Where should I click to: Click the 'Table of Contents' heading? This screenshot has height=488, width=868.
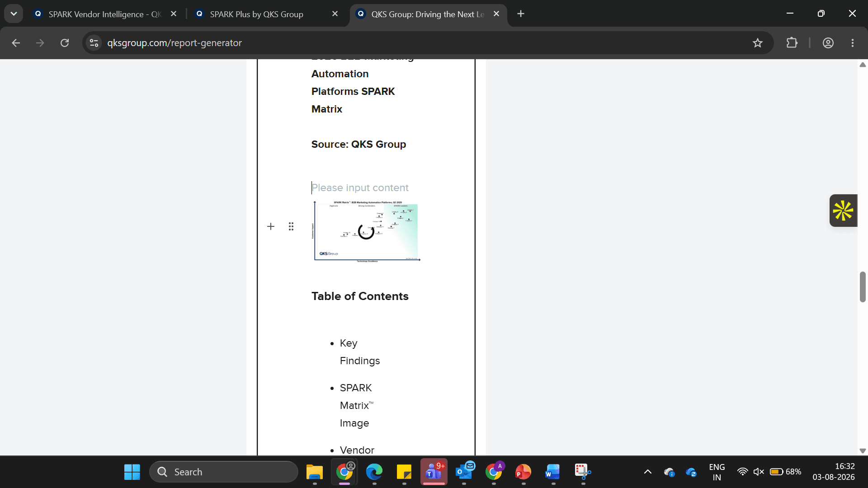360,296
